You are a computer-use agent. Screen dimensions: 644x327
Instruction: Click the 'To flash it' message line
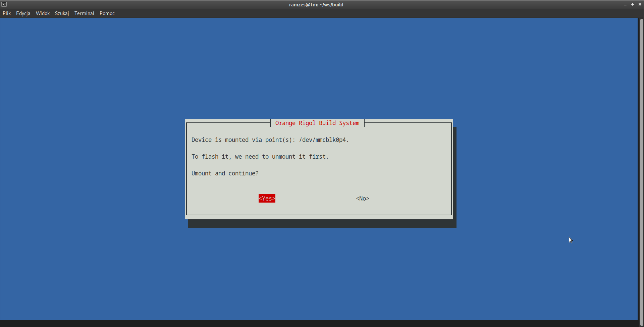(x=260, y=157)
